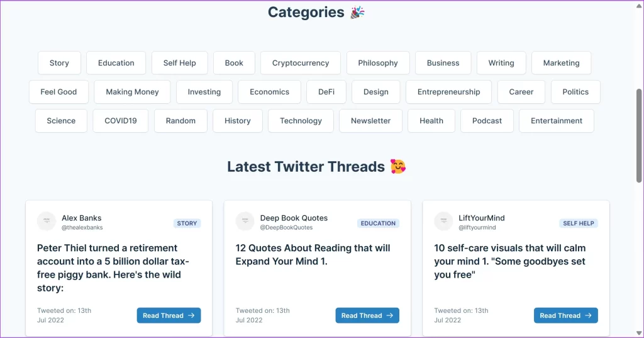Click the page vertical scrollbar
Viewport: 644px width, 338px height.
[x=639, y=135]
